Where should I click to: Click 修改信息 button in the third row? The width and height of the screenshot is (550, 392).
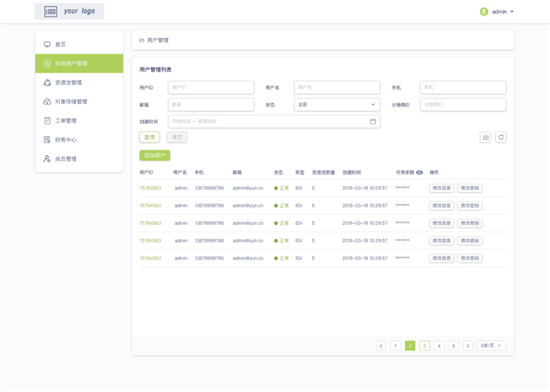pos(442,223)
